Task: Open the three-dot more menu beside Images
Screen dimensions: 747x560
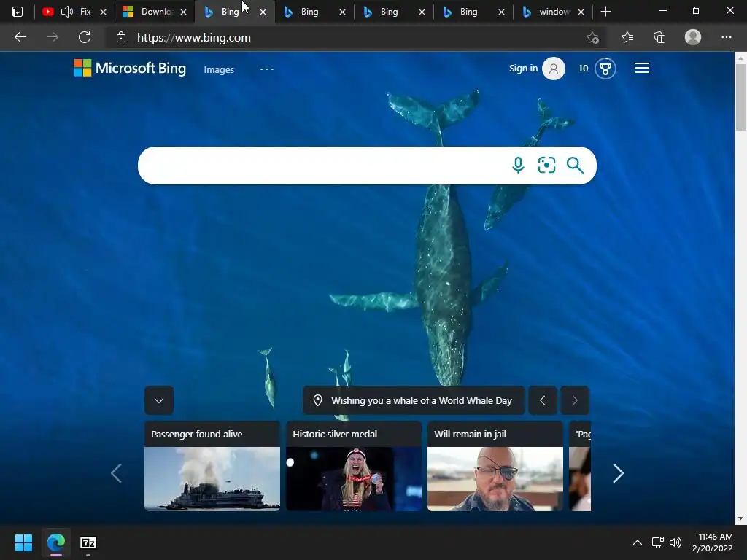Action: [x=267, y=69]
